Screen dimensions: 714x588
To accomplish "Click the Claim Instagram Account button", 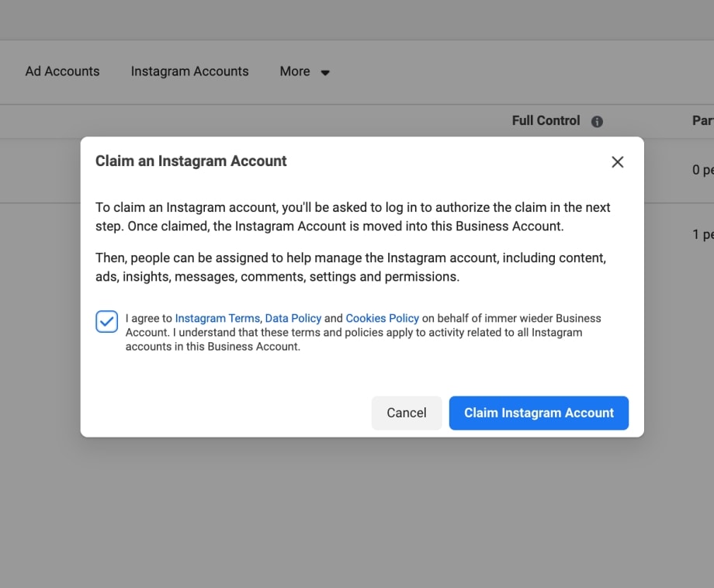I will [539, 413].
